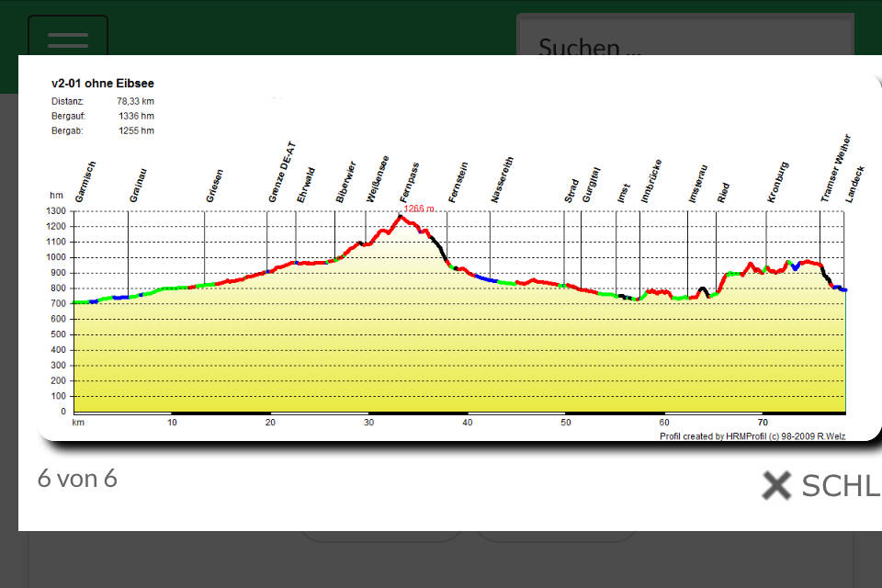This screenshot has height=588, width=882.
Task: Click the Ehrwald waypoint label
Action: [x=306, y=185]
